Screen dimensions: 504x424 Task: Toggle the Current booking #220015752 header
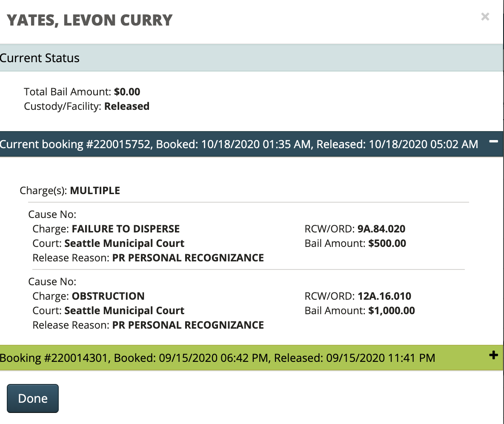point(238,144)
